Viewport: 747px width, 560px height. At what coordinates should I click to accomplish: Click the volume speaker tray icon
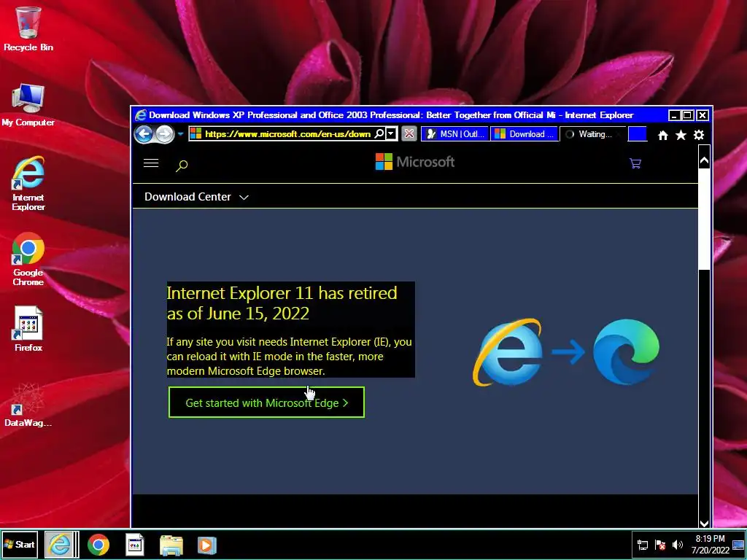point(677,545)
